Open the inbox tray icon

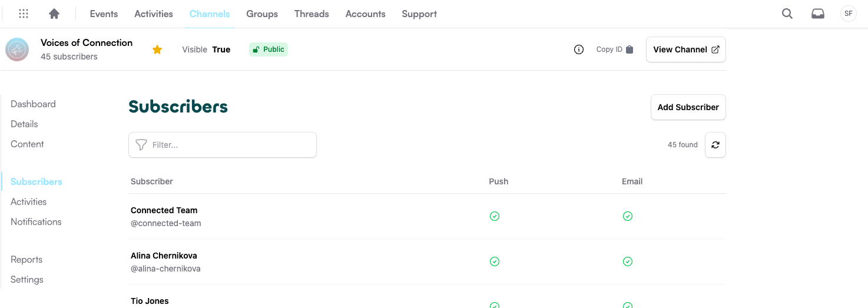(818, 14)
